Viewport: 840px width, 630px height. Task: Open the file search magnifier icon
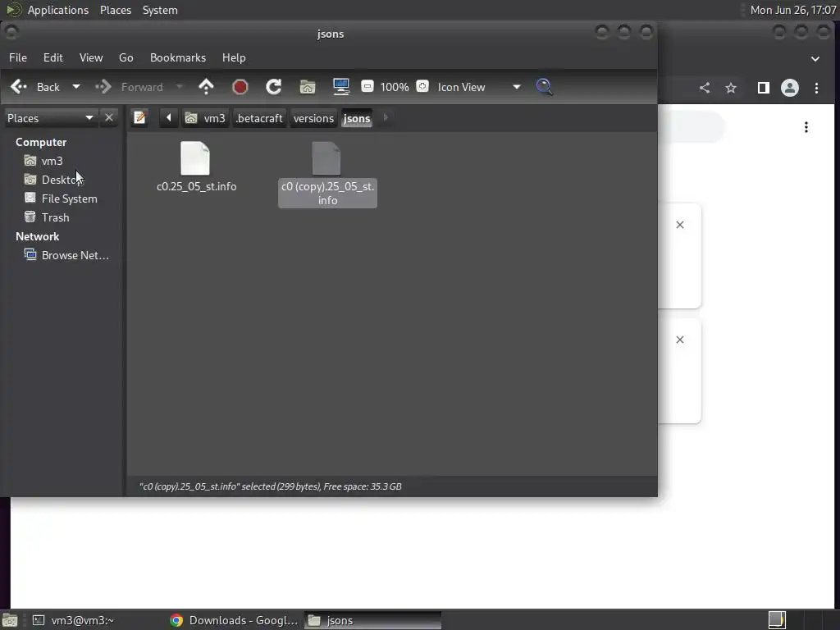545,87
